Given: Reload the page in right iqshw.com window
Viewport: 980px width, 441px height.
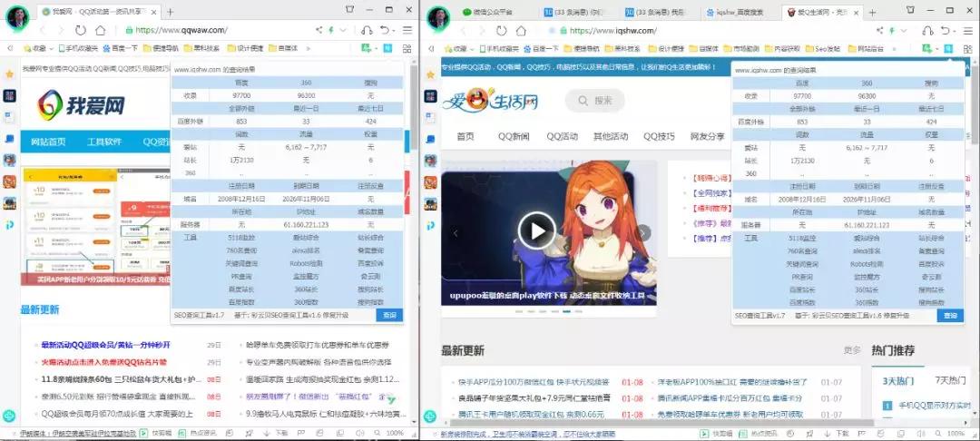Looking at the screenshot, I should [501, 30].
